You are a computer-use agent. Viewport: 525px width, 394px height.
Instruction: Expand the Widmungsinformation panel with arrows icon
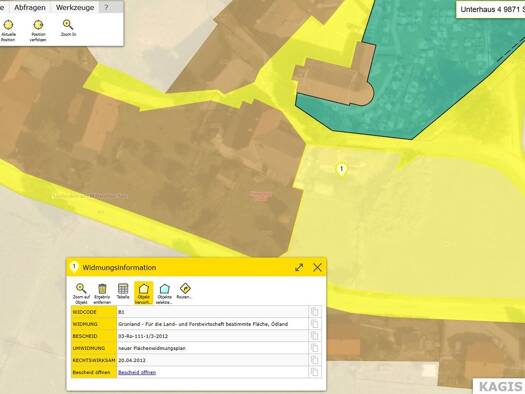tap(299, 267)
